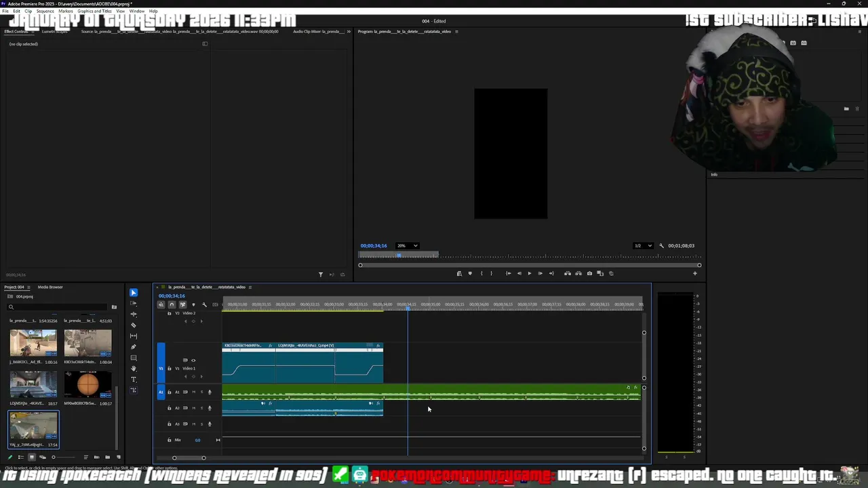
Task: Open the Markers menu
Action: [66, 12]
